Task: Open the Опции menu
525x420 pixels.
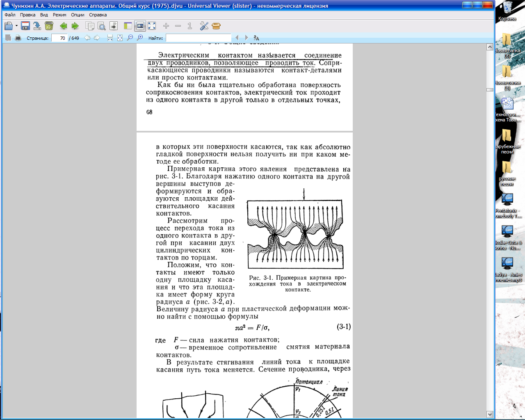Action: click(78, 15)
